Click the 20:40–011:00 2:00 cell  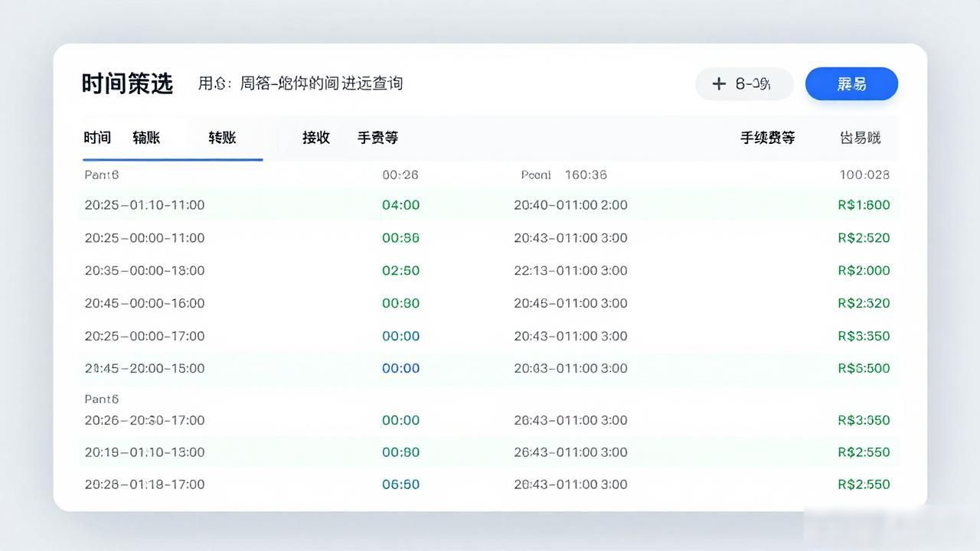tap(570, 205)
